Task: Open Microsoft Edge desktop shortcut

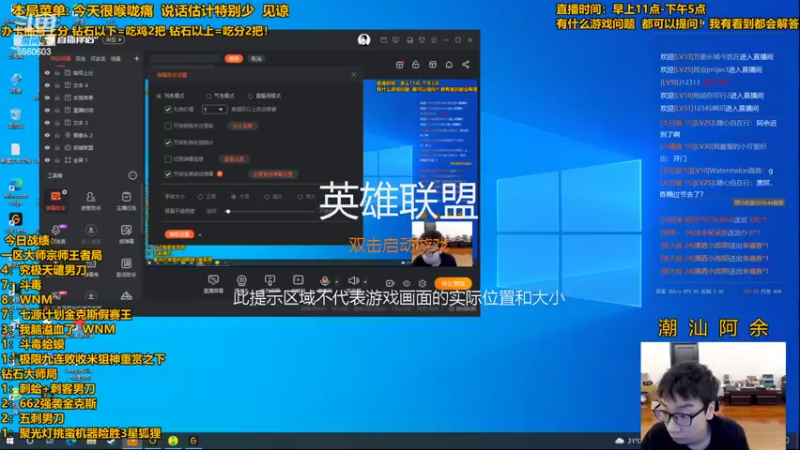Action: point(16,190)
